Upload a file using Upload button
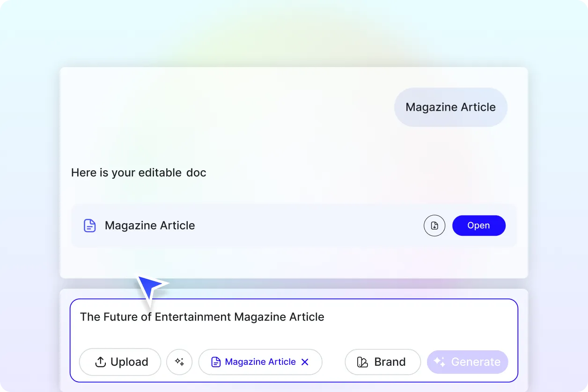Screen dimensions: 588x392 [x=120, y=362]
